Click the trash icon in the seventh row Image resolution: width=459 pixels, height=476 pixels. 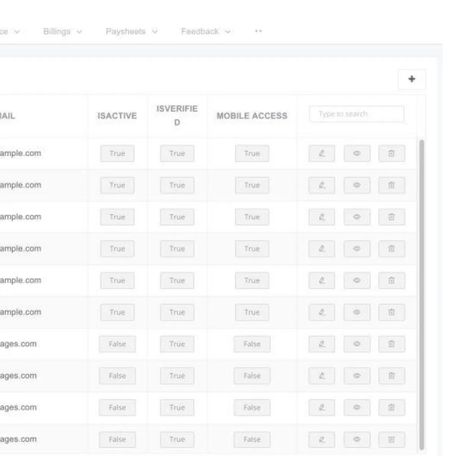391,344
